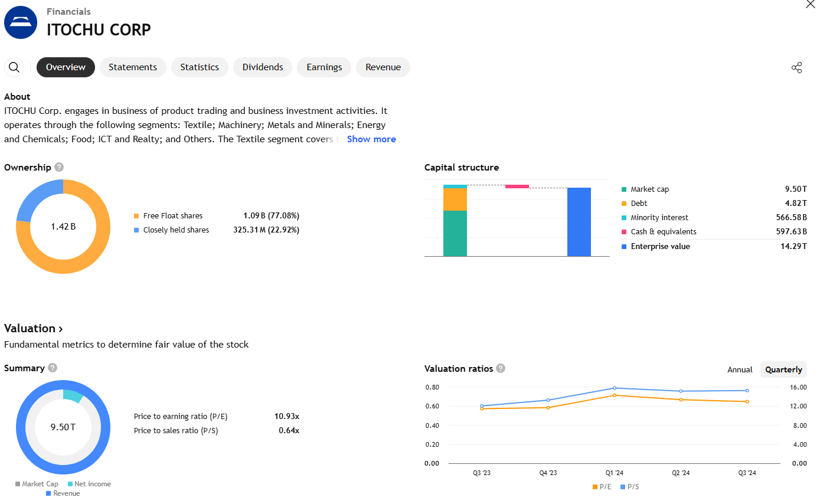Viewport: 820px width, 504px height.
Task: Click Price to sales ratio (P/S) row
Action: coord(217,431)
